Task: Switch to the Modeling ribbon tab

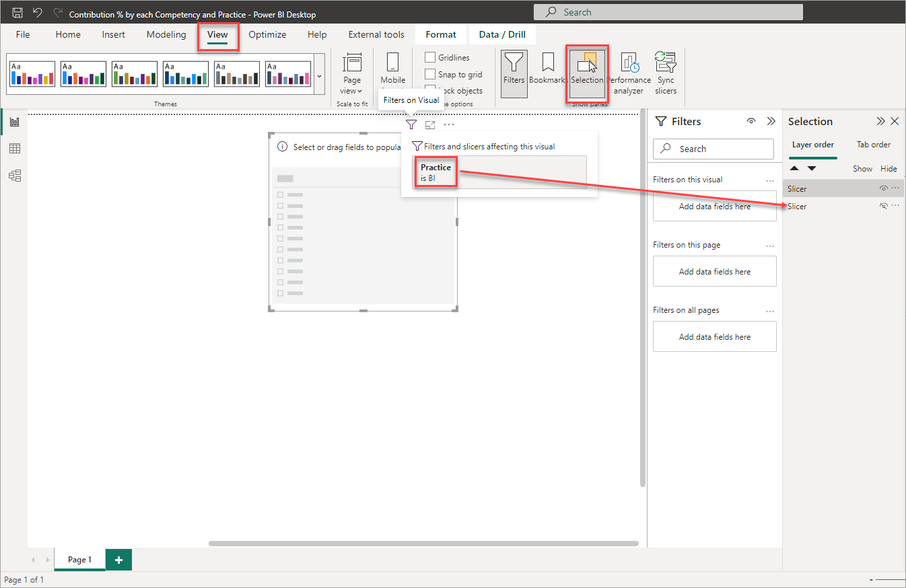Action: point(166,34)
